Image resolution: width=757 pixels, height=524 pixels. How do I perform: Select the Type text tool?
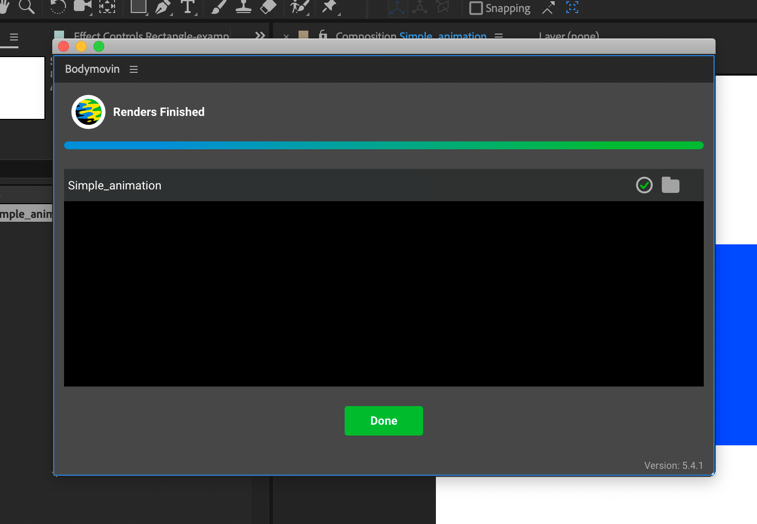click(188, 7)
